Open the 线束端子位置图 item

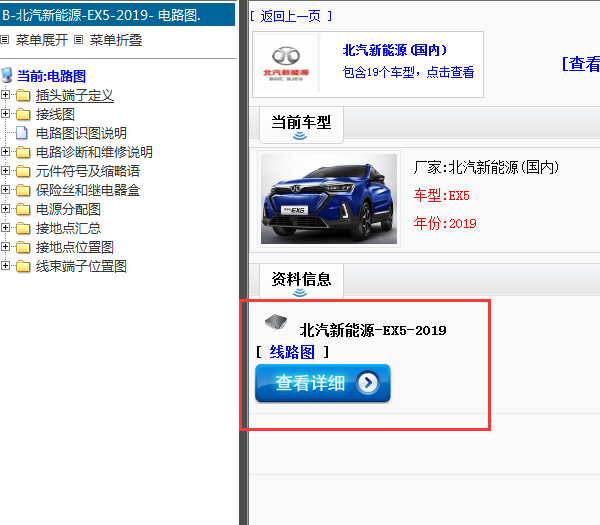point(81,266)
